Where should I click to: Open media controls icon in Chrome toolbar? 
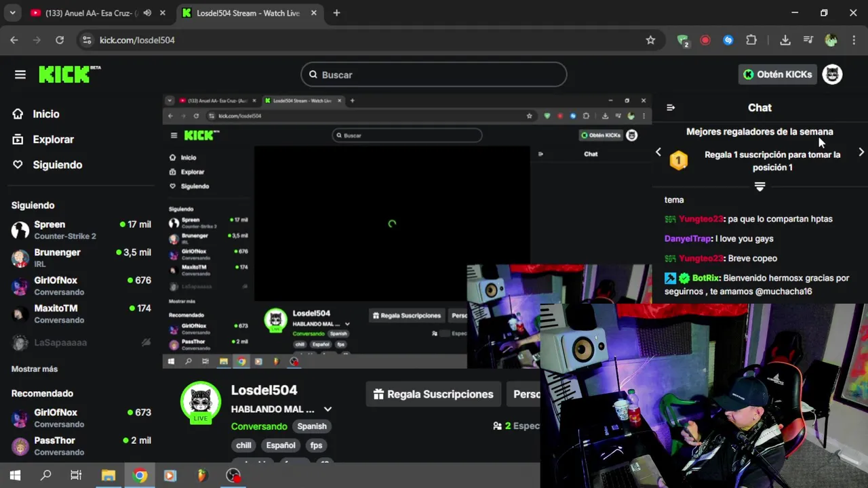808,40
